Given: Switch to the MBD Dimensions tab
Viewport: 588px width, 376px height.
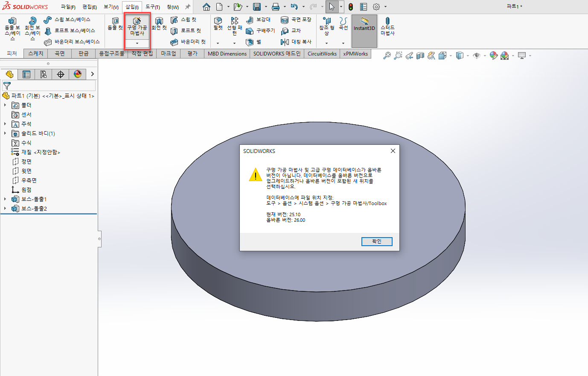Looking at the screenshot, I should pos(227,53).
